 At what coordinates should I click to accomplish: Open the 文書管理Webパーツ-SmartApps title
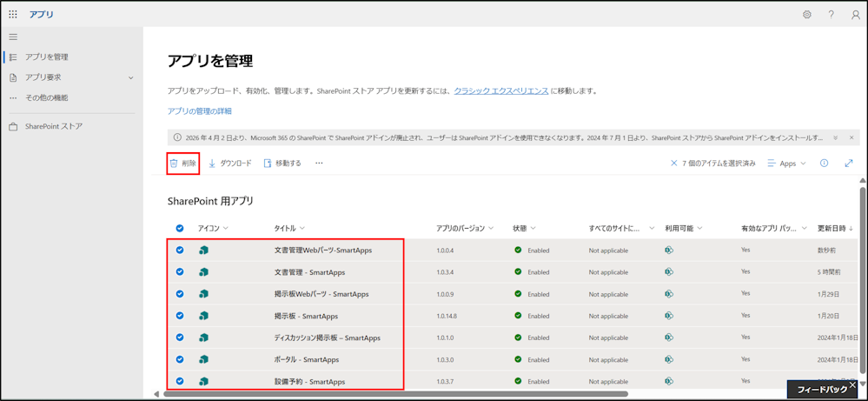tap(322, 251)
